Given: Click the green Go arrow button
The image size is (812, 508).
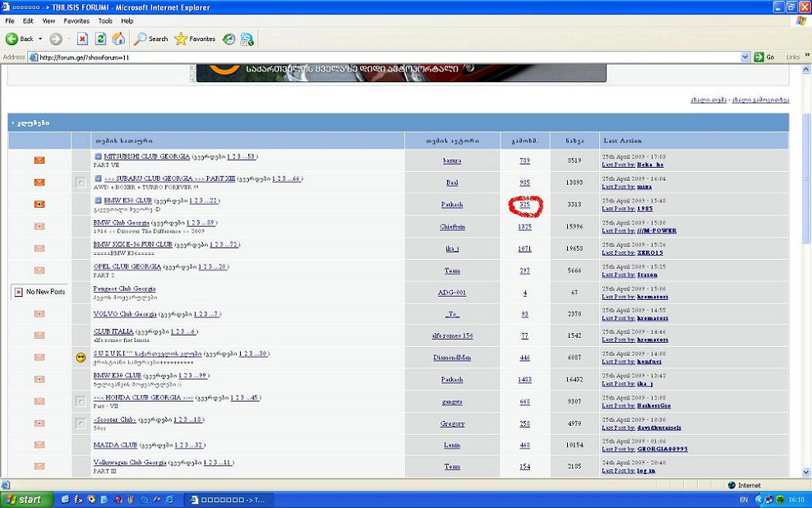Looking at the screenshot, I should [764, 58].
